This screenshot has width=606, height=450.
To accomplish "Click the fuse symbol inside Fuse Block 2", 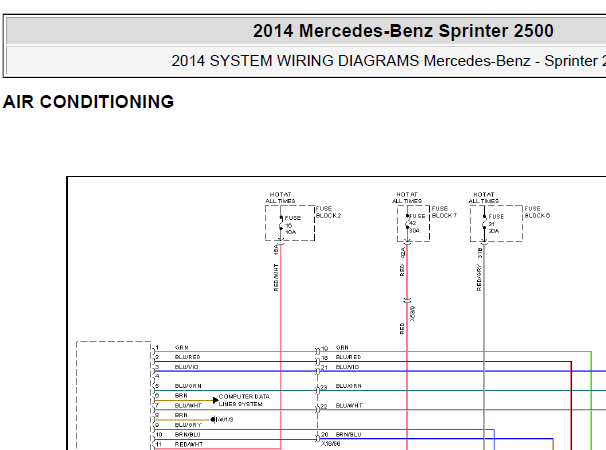I will click(281, 223).
